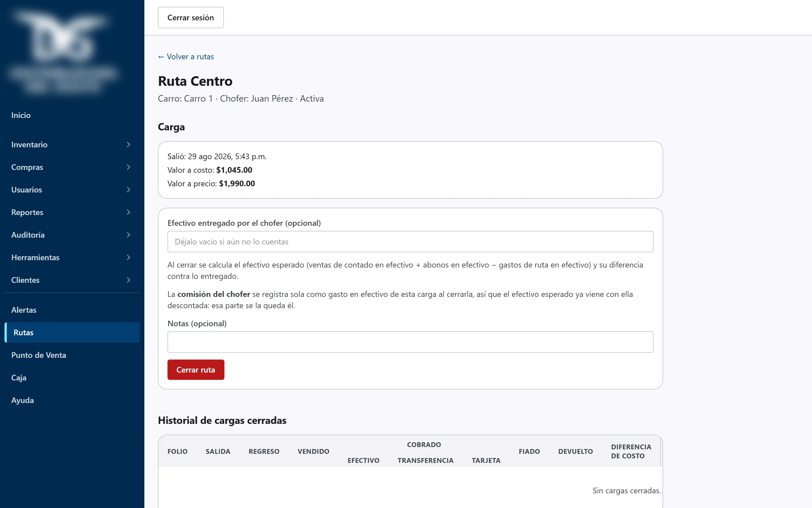Click the Auditoría menu label

(28, 235)
